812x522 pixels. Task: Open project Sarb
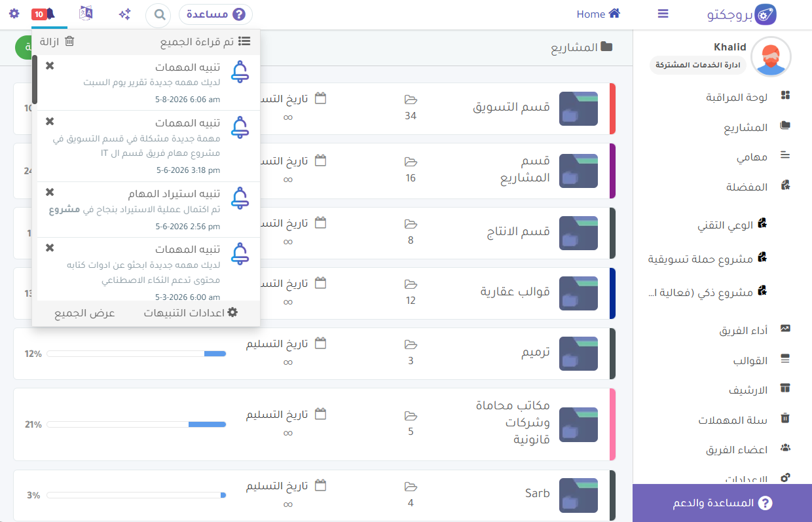tap(538, 493)
